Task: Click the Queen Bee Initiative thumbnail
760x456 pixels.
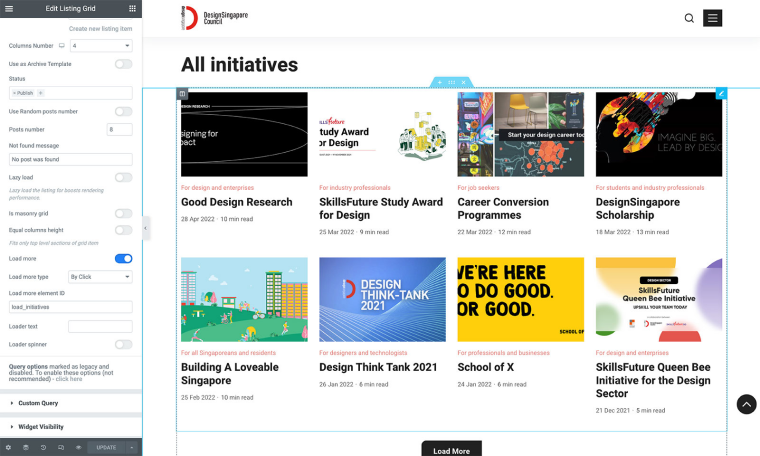Action: click(x=659, y=299)
